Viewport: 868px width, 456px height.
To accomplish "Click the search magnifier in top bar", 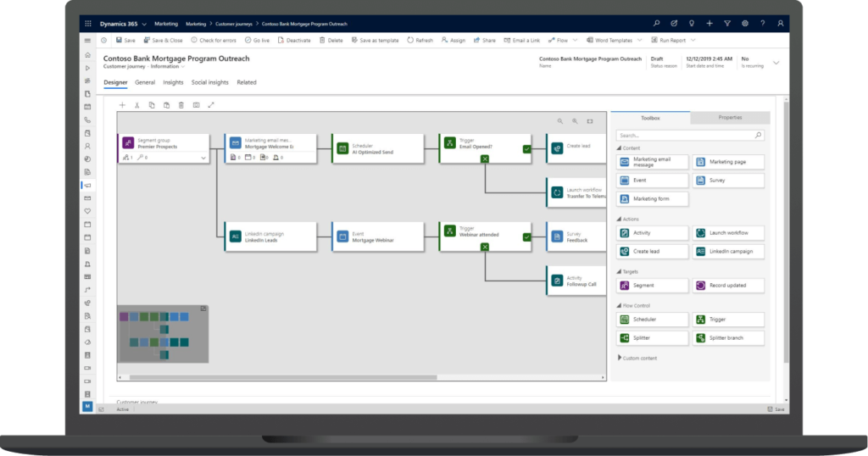I will tap(657, 24).
